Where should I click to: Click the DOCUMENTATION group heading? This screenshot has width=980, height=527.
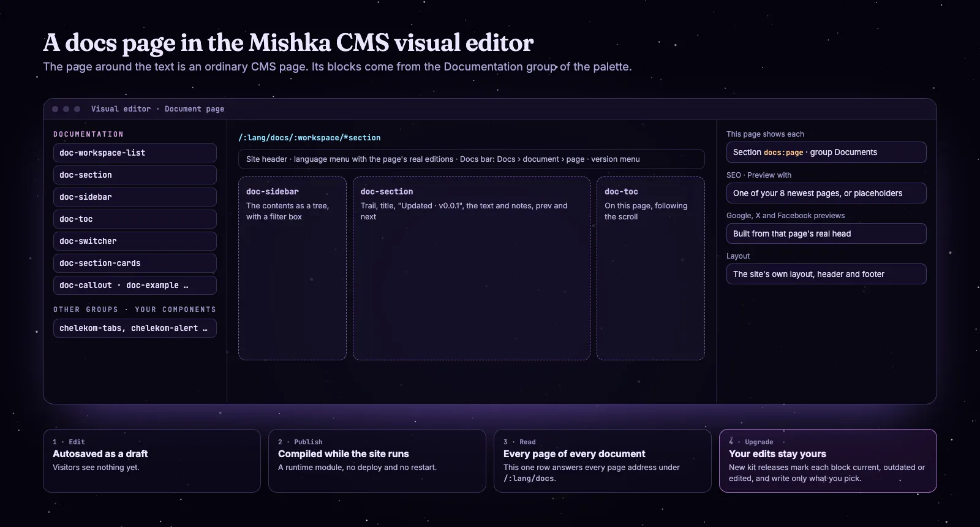(88, 134)
